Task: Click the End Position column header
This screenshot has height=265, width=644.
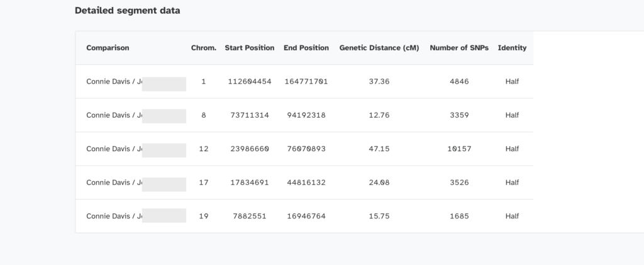Action: coord(306,48)
